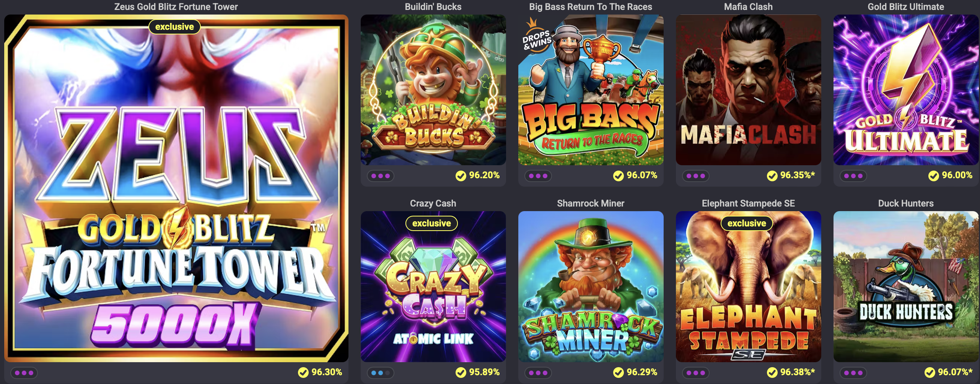
Task: Click the three-dot menu under Buildin' Bucks
Action: click(x=381, y=176)
